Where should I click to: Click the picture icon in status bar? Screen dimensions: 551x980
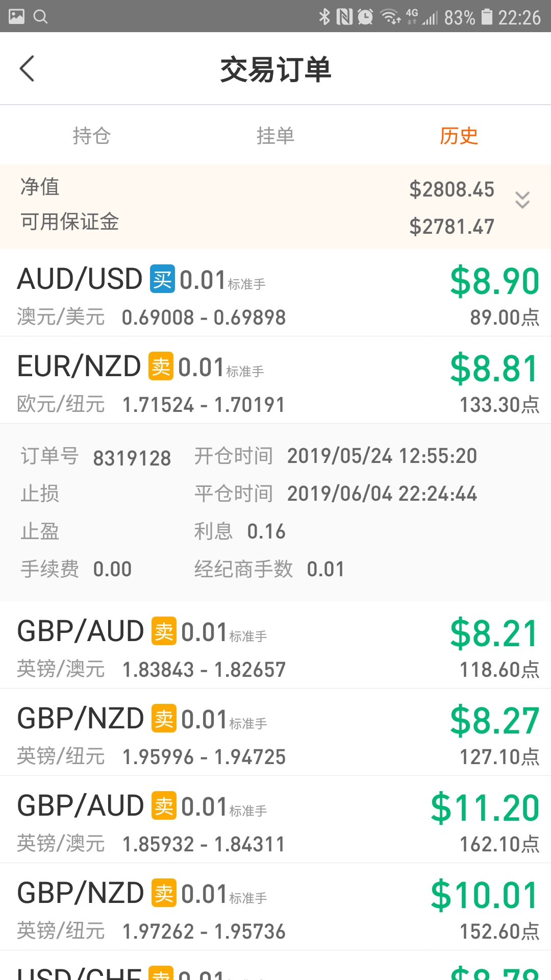point(16,17)
